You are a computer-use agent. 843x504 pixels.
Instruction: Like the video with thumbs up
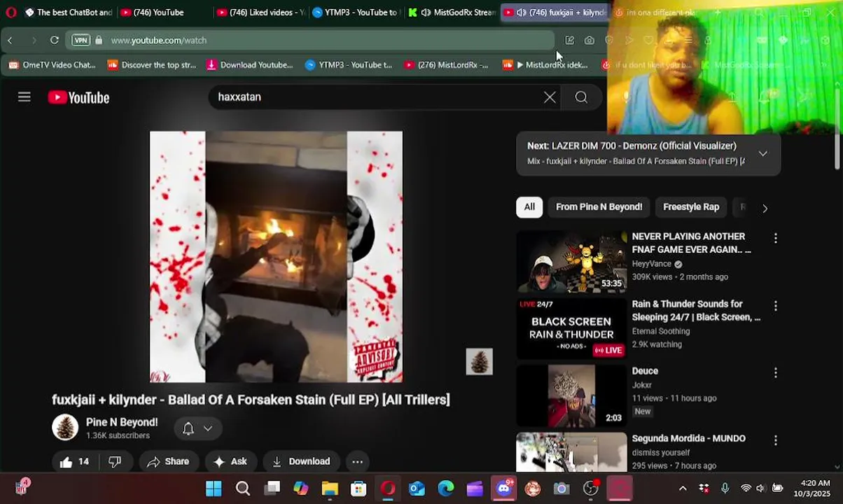point(74,461)
